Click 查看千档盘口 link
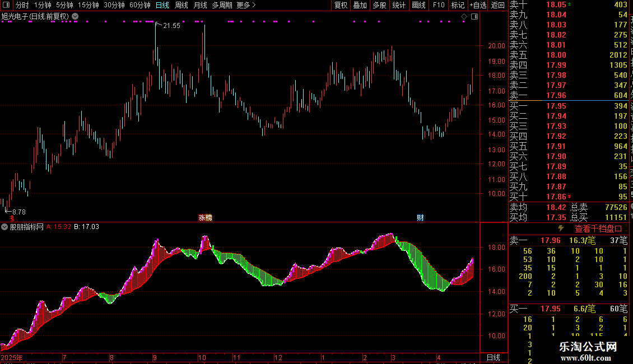Image resolution: width=633 pixels, height=364 pixels. pos(598,229)
